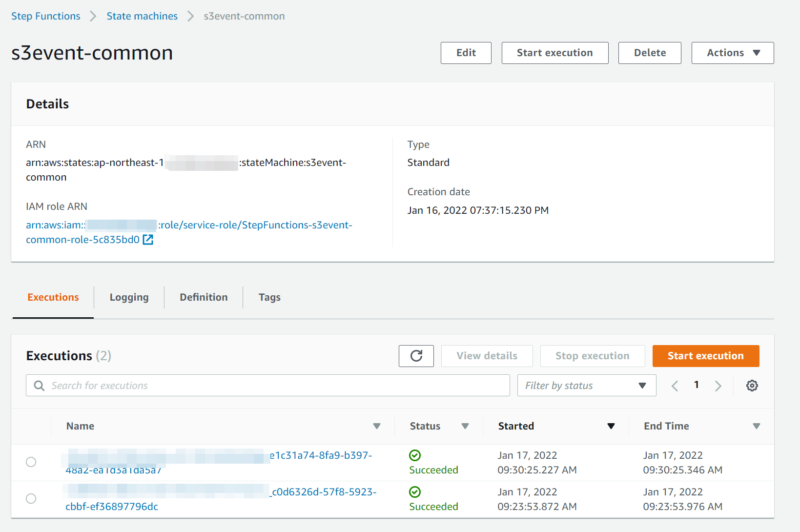Open the Actions dropdown menu
This screenshot has height=532, width=800.
(732, 53)
